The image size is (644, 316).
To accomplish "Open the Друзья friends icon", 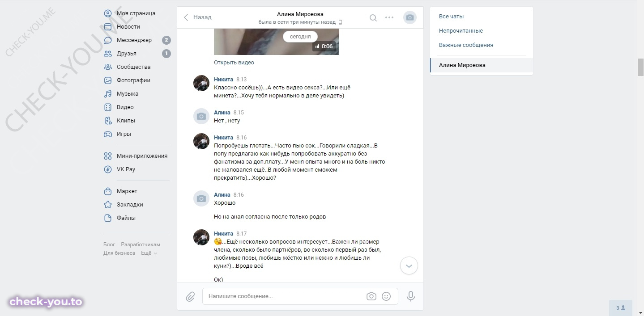I will [108, 54].
